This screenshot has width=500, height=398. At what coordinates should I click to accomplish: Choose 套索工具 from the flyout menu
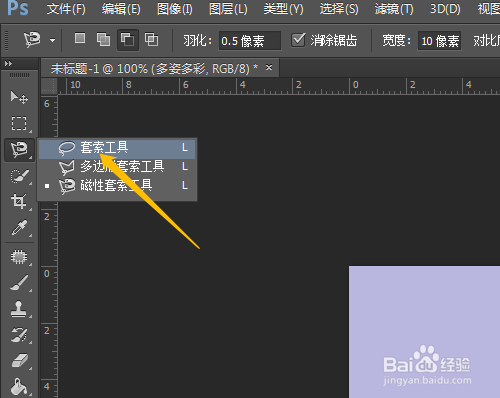tap(117, 148)
